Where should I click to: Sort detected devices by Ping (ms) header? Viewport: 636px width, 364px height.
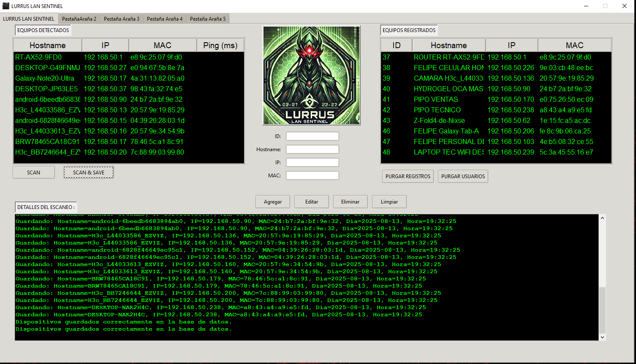click(x=220, y=45)
